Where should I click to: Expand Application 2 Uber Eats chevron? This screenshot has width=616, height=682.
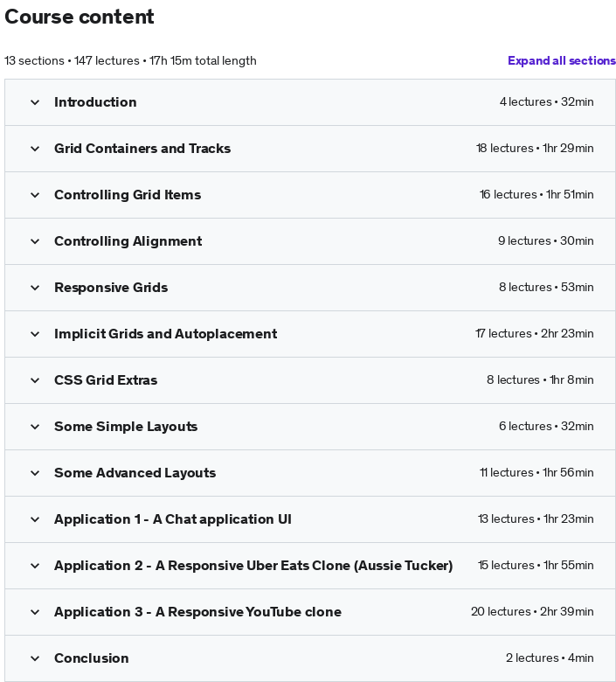[35, 566]
